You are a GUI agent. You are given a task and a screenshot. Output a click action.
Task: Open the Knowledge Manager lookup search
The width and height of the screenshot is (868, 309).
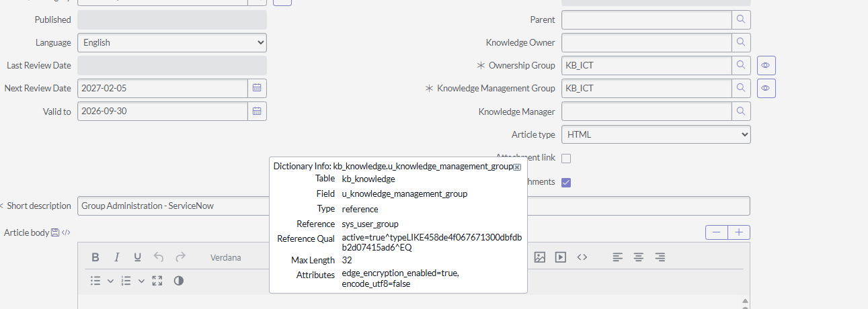point(741,111)
